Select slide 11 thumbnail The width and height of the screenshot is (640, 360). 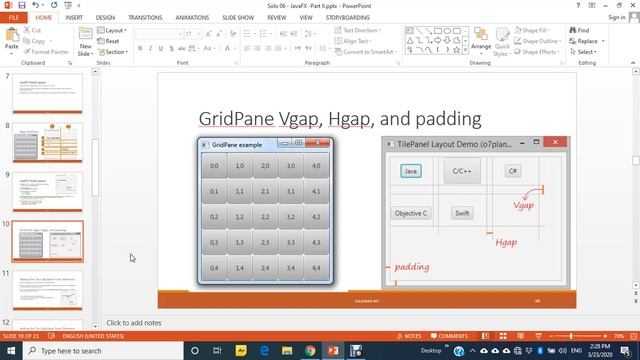[x=47, y=290]
